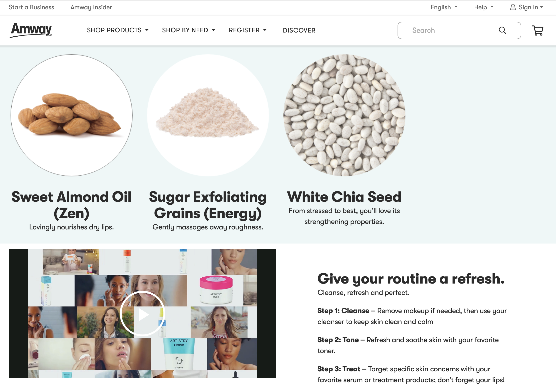Image resolution: width=556 pixels, height=392 pixels.
Task: Click the Sweet Almond Oil almonds image
Action: pyautogui.click(x=71, y=115)
